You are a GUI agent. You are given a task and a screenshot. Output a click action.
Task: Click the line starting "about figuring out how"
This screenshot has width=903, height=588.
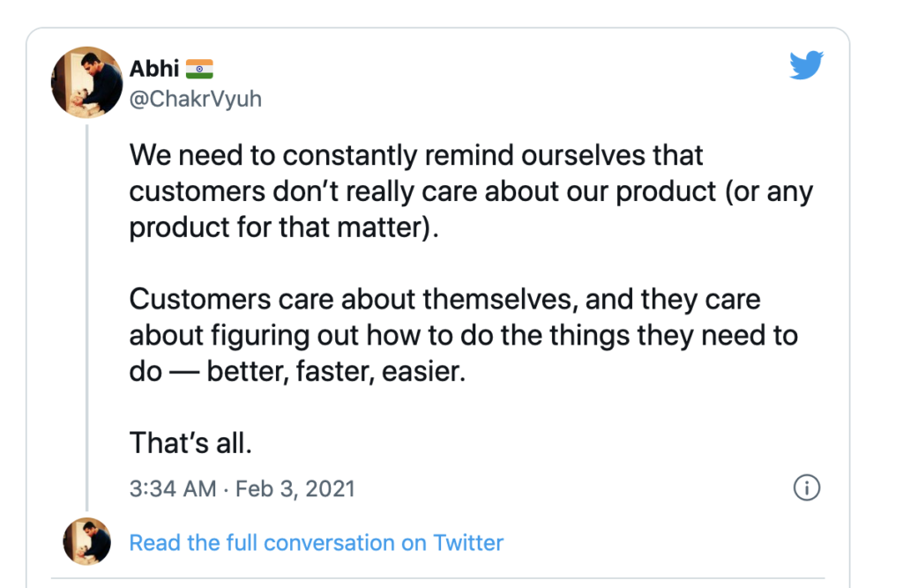(463, 335)
